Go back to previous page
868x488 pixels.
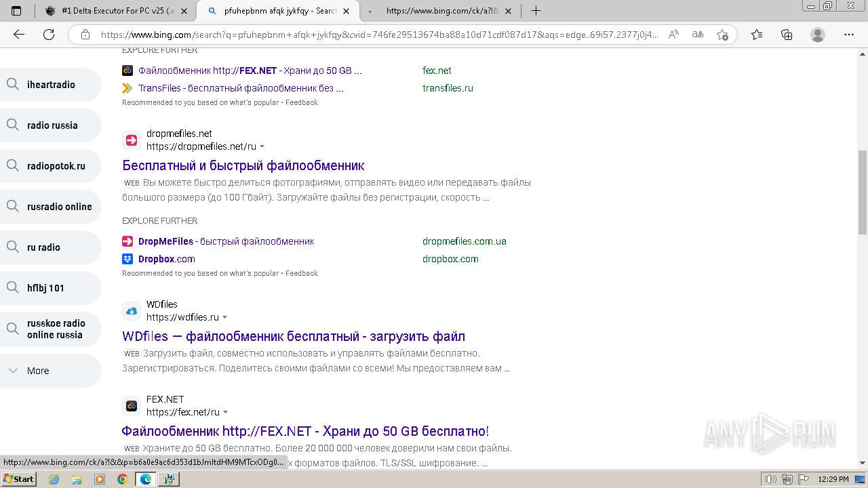point(19,35)
